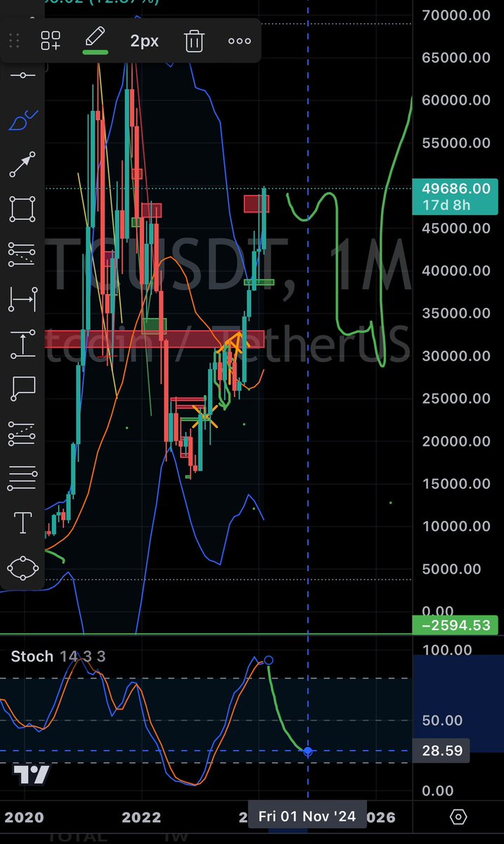This screenshot has width=504, height=844.
Task: Grab the floating toolbar drag handle
Action: point(14,41)
